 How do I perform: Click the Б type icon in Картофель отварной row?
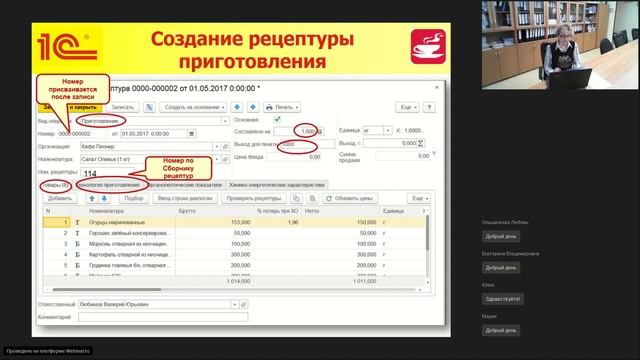tap(77, 254)
